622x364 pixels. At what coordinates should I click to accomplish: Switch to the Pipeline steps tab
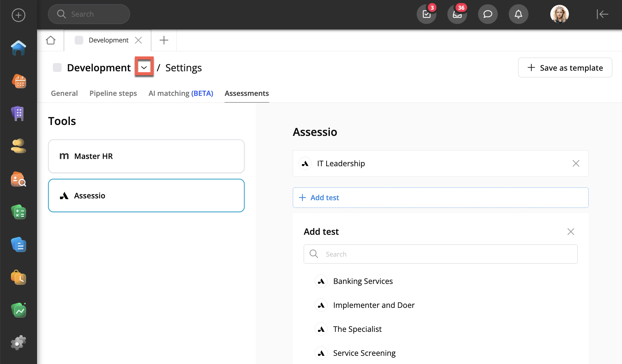click(x=113, y=93)
